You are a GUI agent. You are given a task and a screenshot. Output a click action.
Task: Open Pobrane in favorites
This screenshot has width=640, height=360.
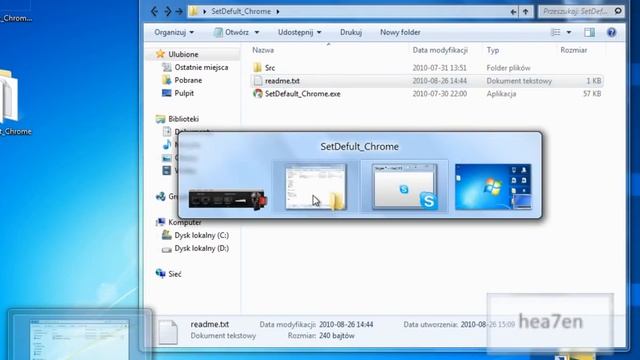[188, 80]
